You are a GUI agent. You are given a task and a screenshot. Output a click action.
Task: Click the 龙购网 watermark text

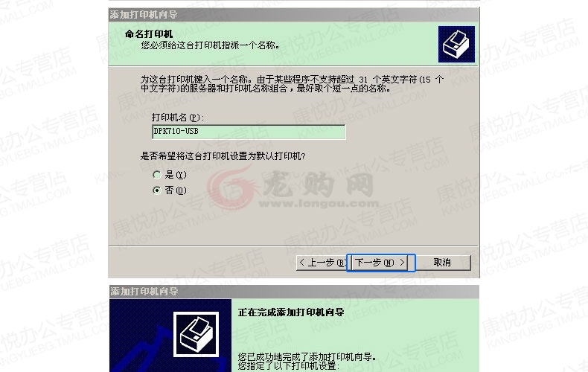[x=319, y=185]
